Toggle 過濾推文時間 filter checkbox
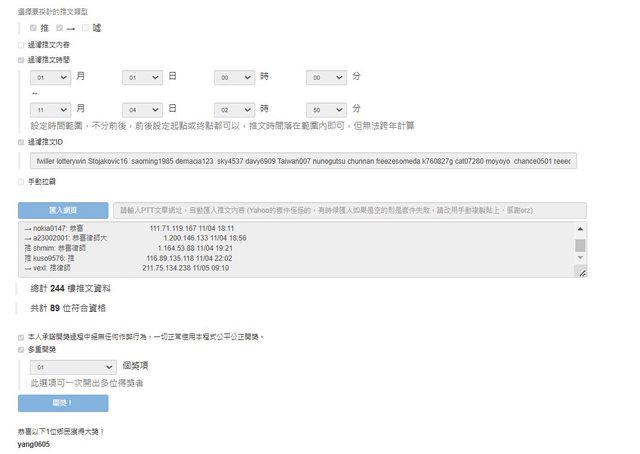Viewport: 640px width, 454px height. 21,60
